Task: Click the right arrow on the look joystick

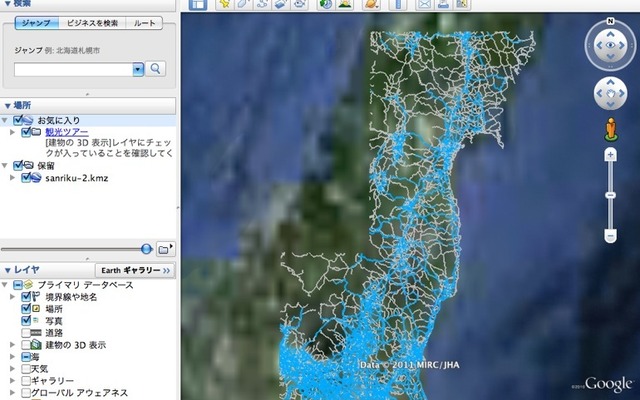Action: [x=622, y=45]
